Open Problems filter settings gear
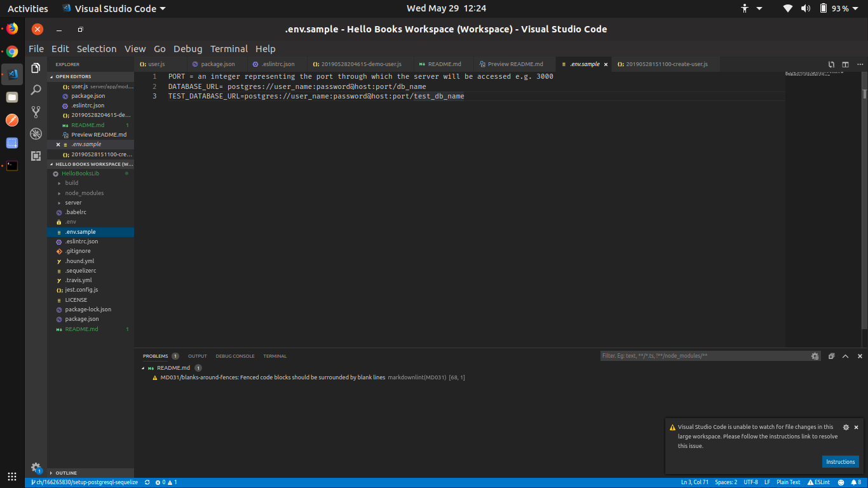The width and height of the screenshot is (868, 488). point(815,356)
